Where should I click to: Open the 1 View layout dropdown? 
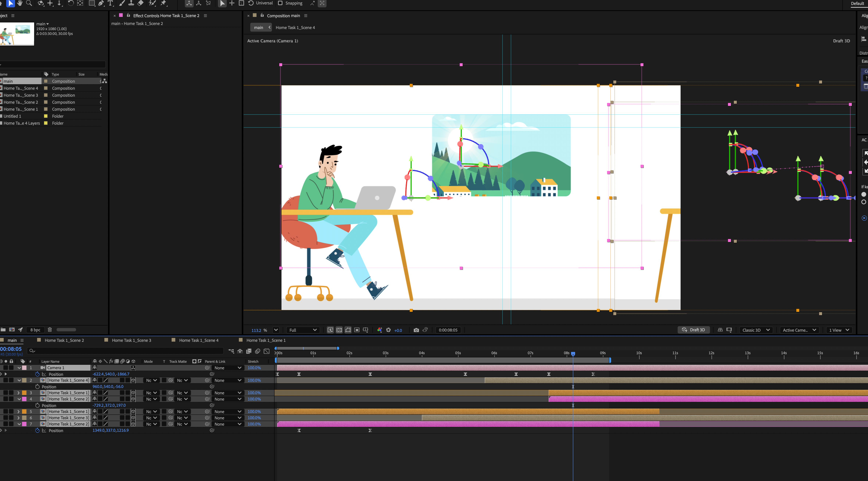point(839,330)
